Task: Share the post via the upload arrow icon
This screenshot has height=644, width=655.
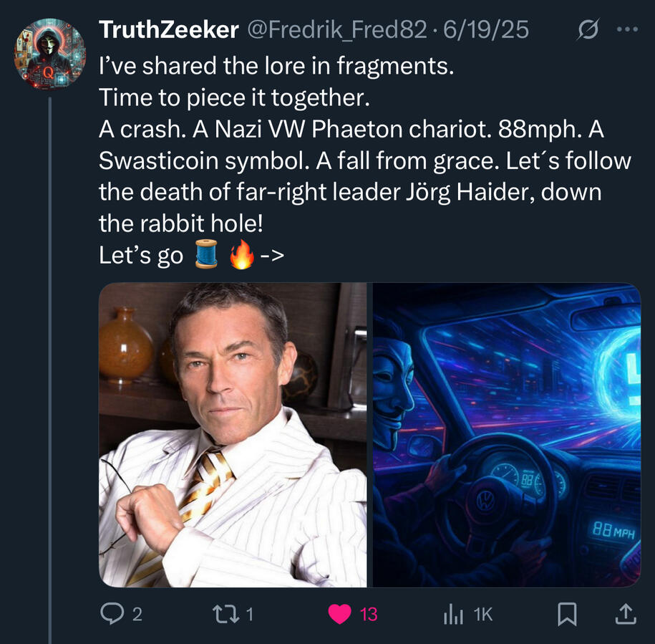Action: [624, 614]
